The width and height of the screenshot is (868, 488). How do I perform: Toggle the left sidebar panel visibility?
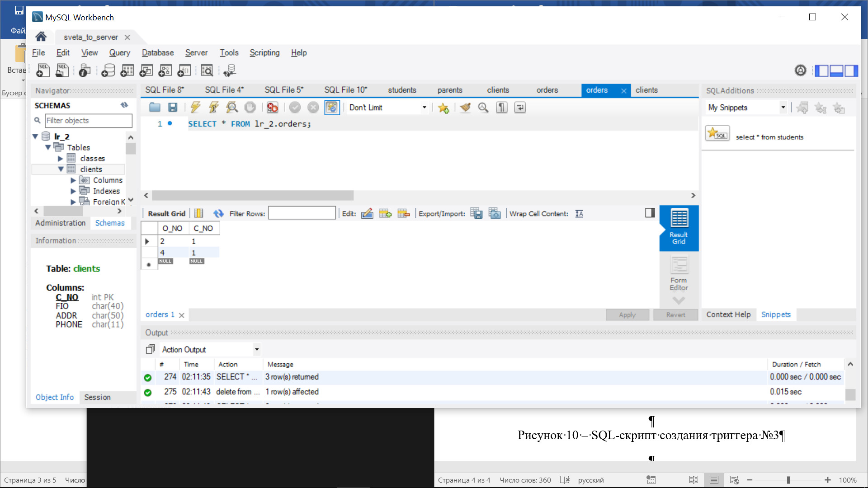pyautogui.click(x=822, y=71)
